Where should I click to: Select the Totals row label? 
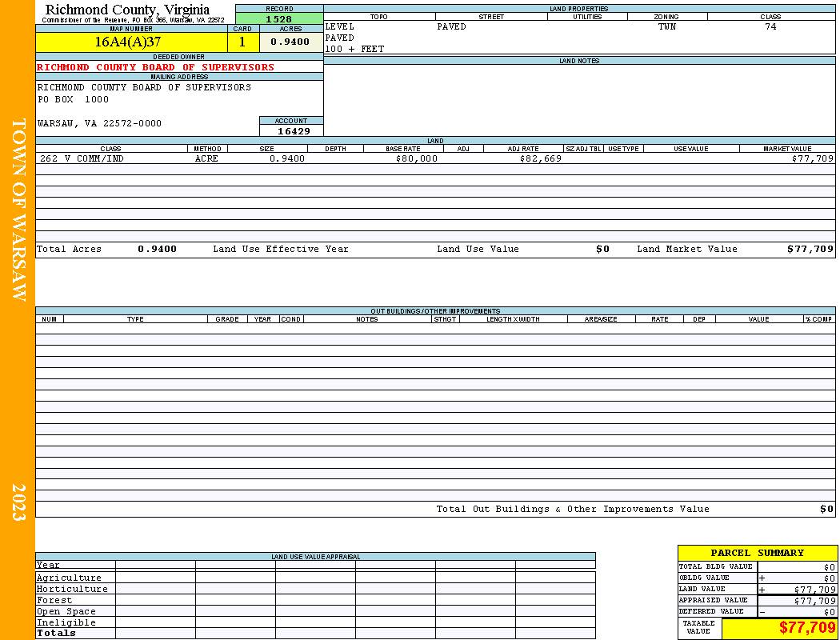click(x=56, y=633)
